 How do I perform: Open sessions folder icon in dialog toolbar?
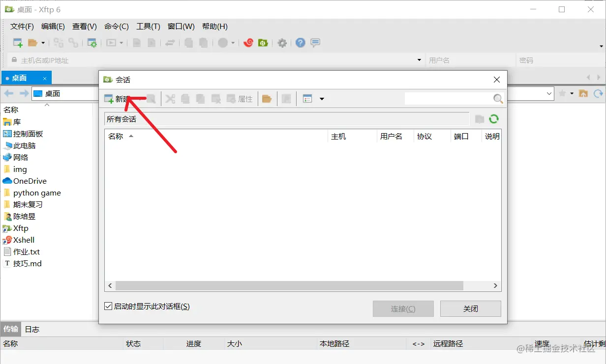[x=267, y=99]
